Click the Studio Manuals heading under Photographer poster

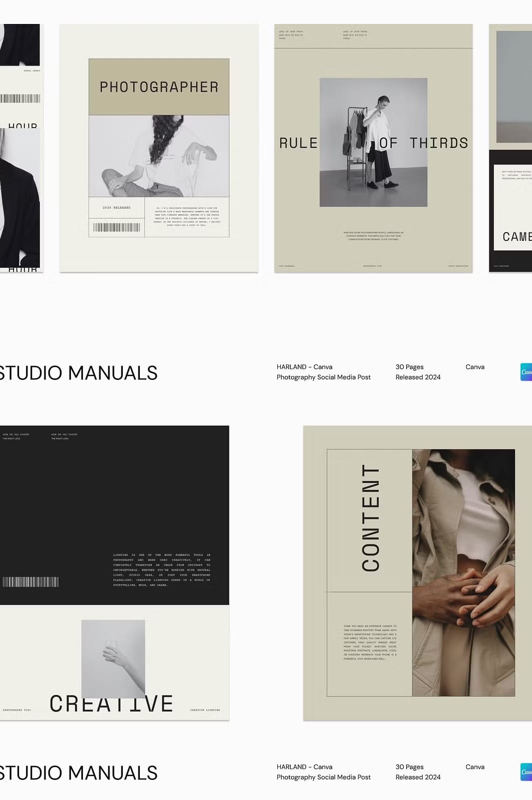click(78, 373)
